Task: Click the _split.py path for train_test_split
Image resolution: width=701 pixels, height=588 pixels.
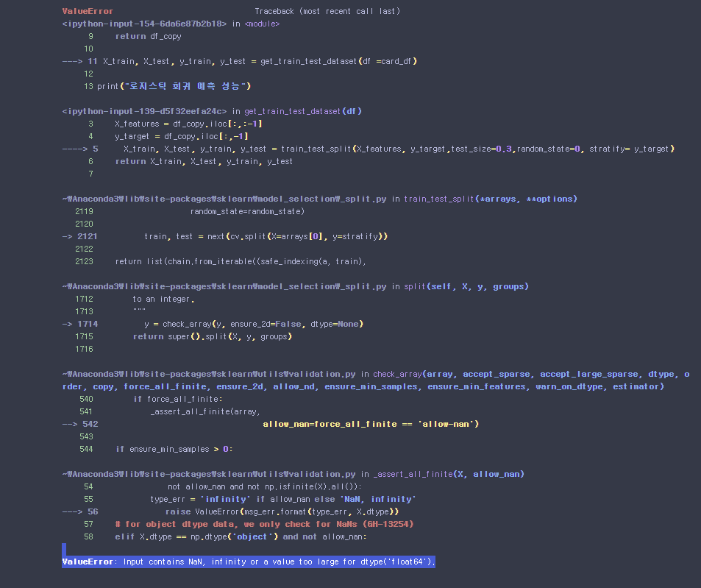Action: click(x=224, y=199)
